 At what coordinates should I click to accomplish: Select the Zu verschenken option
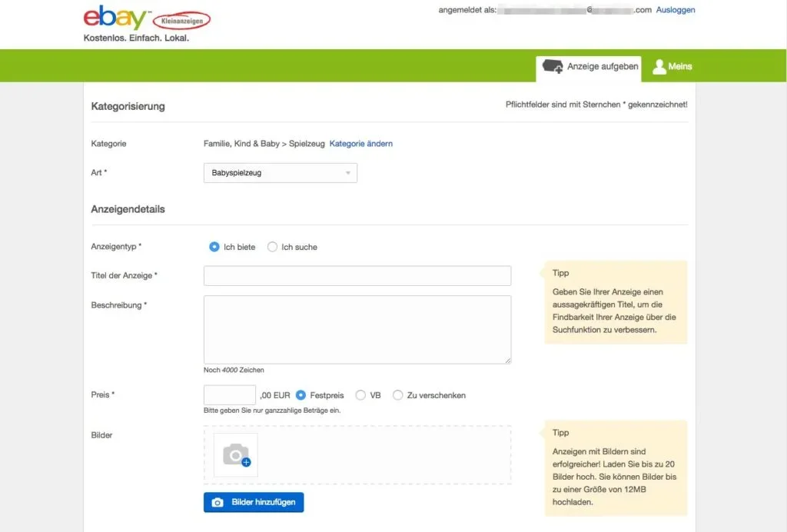397,395
